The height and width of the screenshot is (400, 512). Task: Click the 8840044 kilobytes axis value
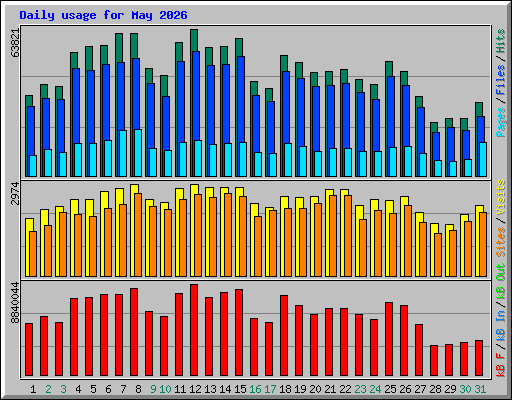(x=15, y=303)
